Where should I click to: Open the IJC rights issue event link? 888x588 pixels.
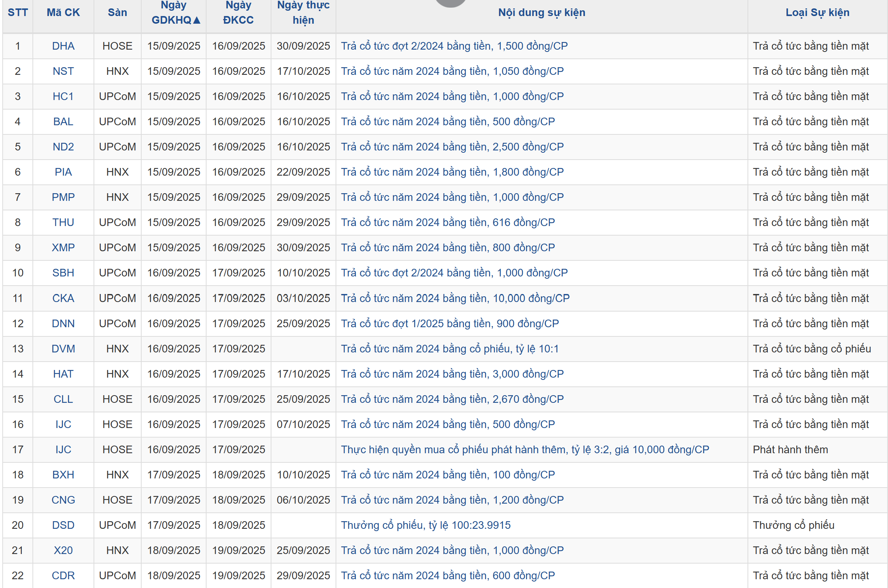click(x=525, y=449)
